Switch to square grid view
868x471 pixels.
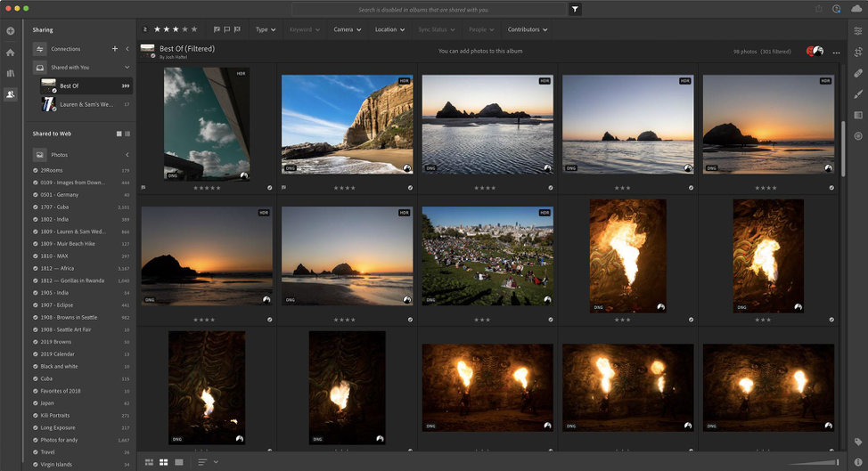164,462
